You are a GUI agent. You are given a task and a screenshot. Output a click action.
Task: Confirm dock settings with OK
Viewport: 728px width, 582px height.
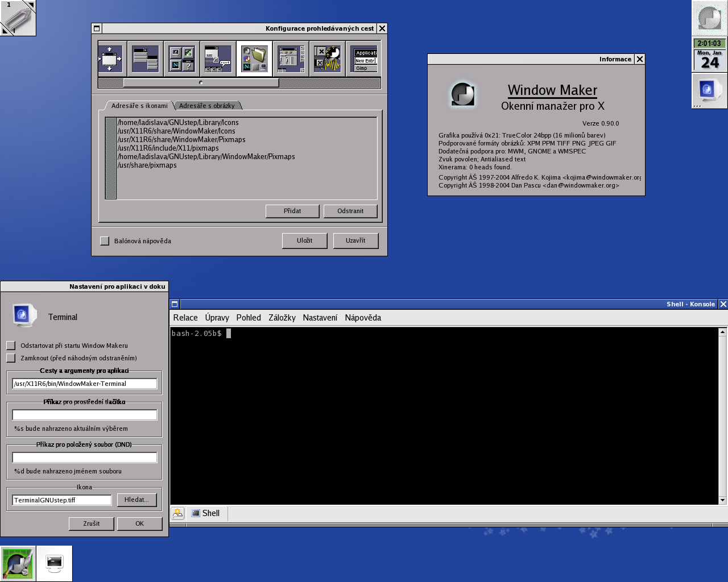[x=139, y=523]
